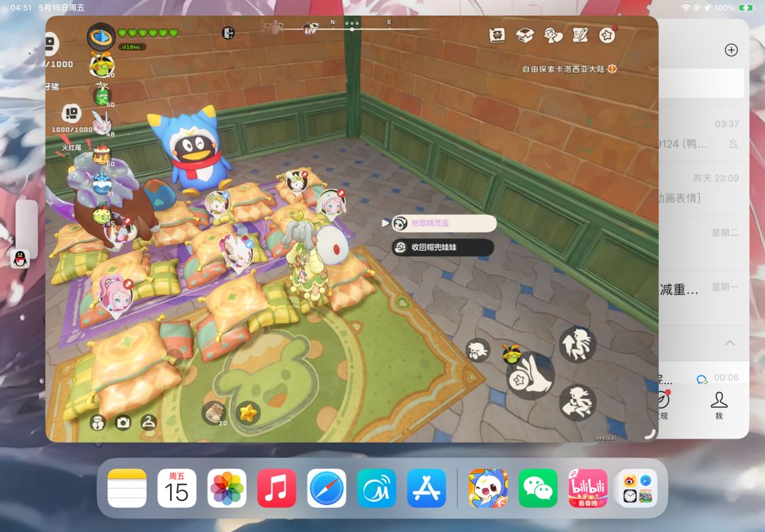Switch to the 我 tab in QQ
The height and width of the screenshot is (532, 765).
(719, 405)
